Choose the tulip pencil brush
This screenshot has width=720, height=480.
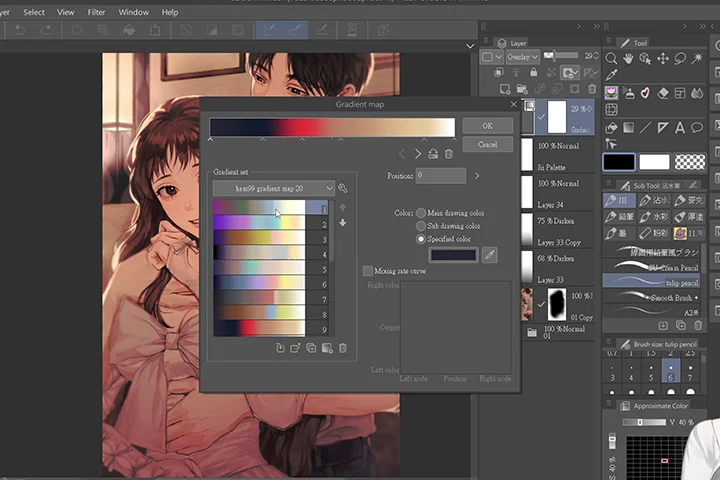(x=651, y=282)
